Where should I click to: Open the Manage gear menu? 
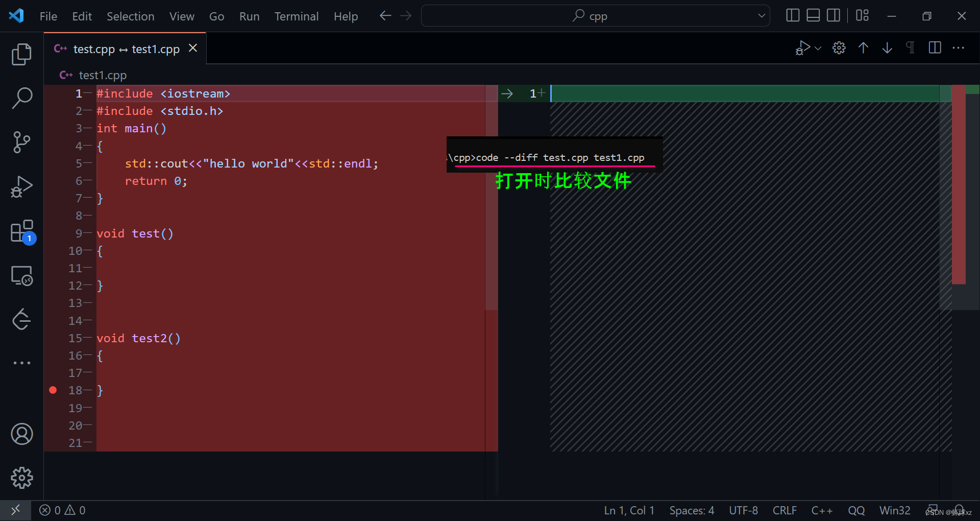click(x=21, y=478)
